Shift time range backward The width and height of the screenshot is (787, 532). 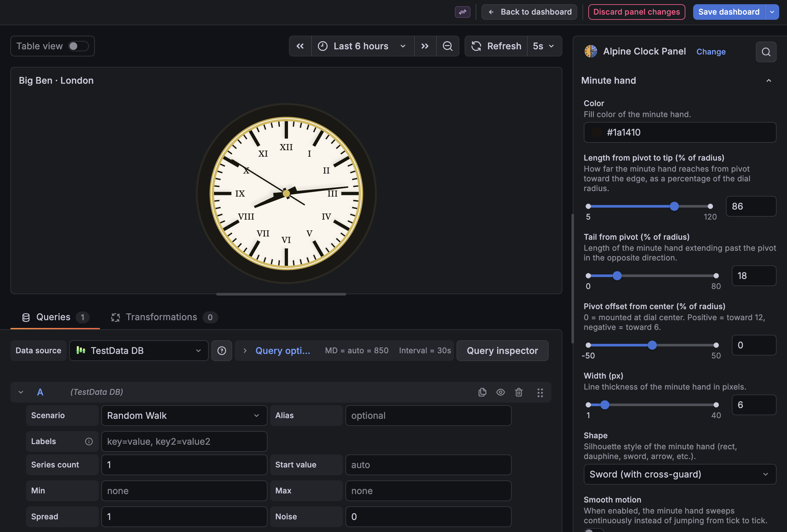click(x=300, y=46)
